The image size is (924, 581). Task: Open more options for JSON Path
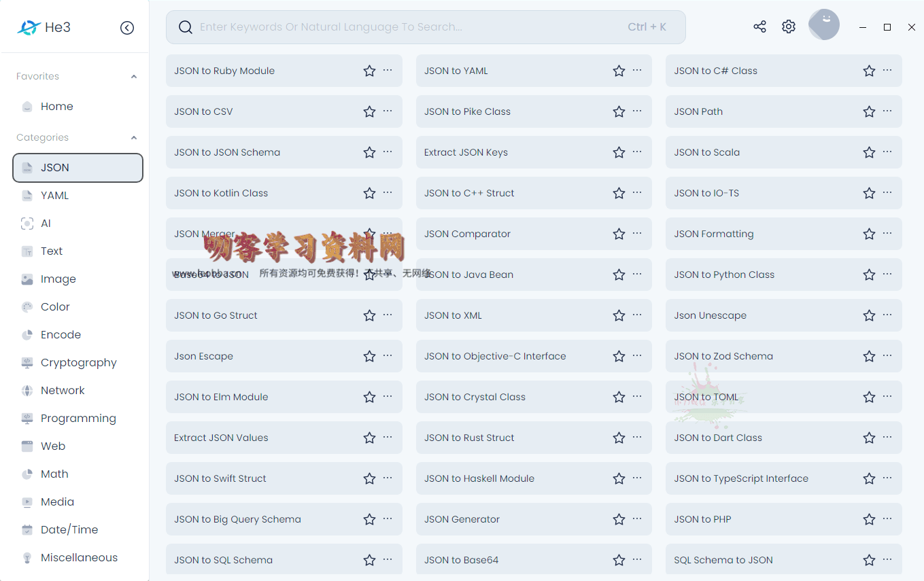[x=887, y=111]
